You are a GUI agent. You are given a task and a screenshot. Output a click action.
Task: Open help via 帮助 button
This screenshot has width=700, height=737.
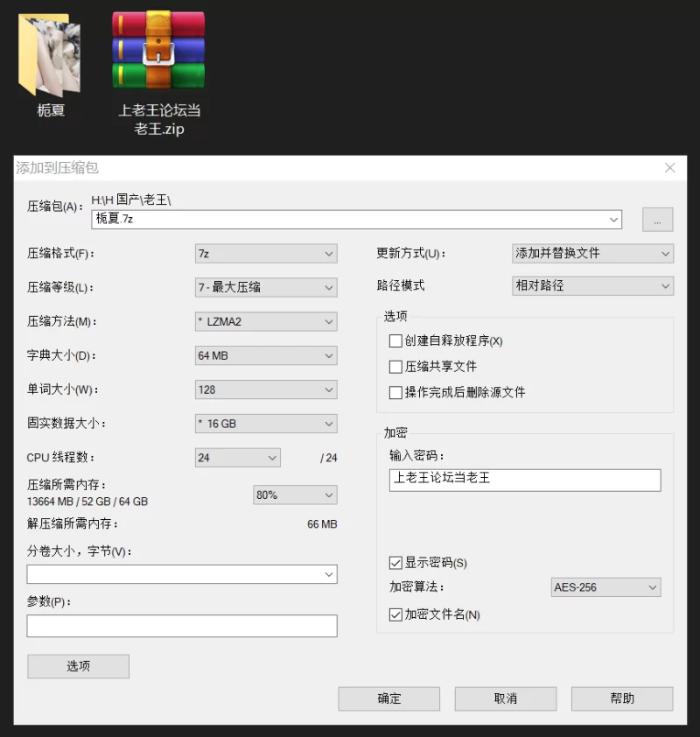(622, 699)
